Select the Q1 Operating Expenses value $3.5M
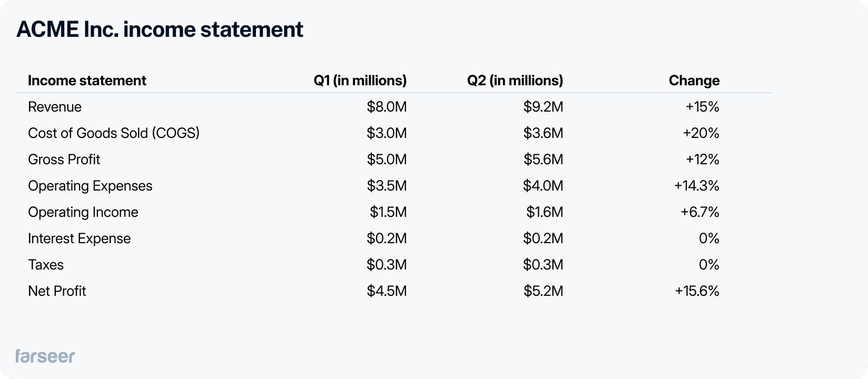 click(x=387, y=186)
